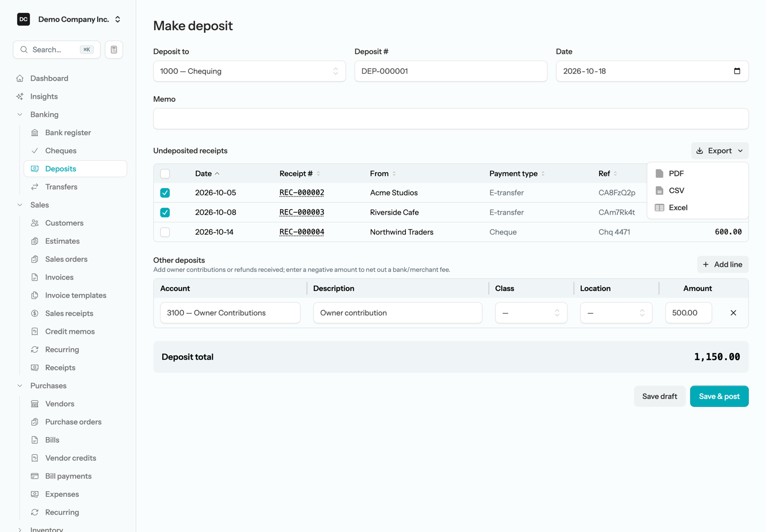Image resolution: width=766 pixels, height=532 pixels.
Task: Click the Transfers arrows icon
Action: [x=35, y=187]
